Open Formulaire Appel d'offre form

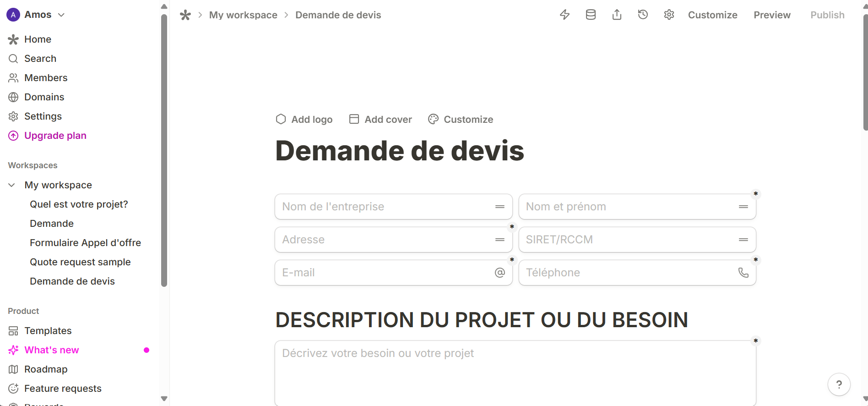[x=86, y=243]
